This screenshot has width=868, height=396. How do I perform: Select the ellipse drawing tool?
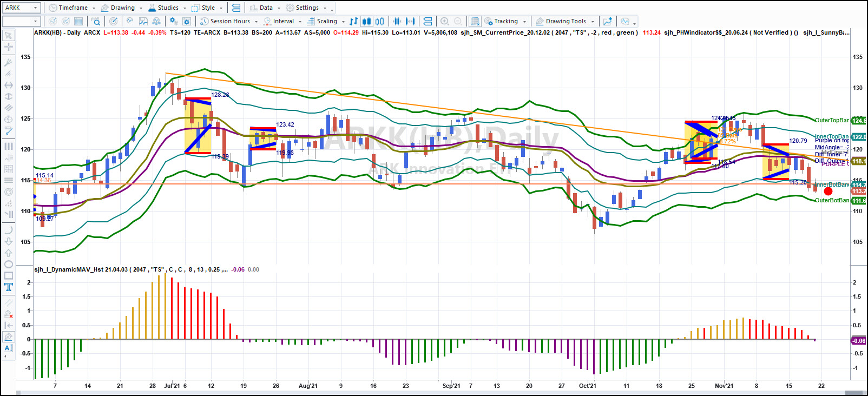(x=9, y=264)
